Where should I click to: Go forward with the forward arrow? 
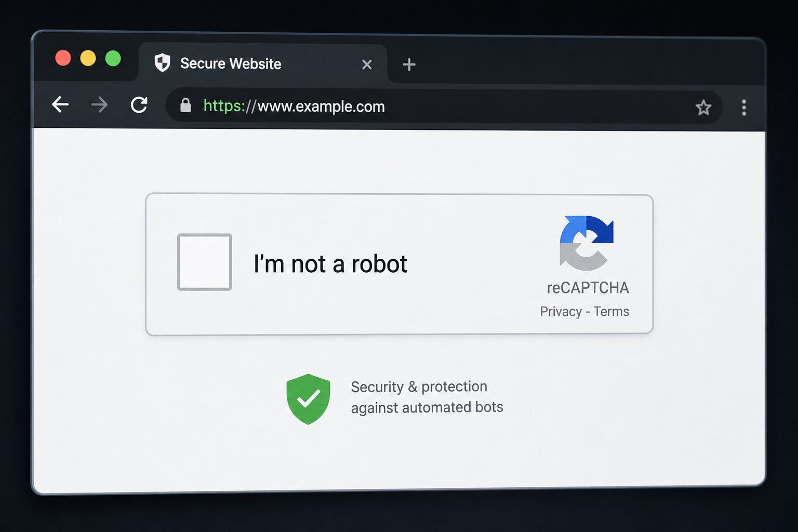point(99,105)
